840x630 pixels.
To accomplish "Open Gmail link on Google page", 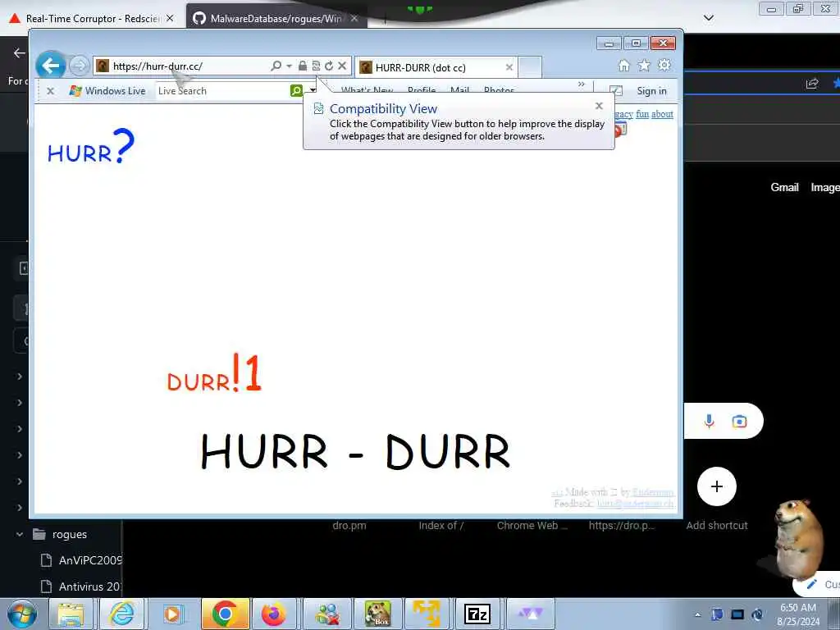I will pos(784,188).
